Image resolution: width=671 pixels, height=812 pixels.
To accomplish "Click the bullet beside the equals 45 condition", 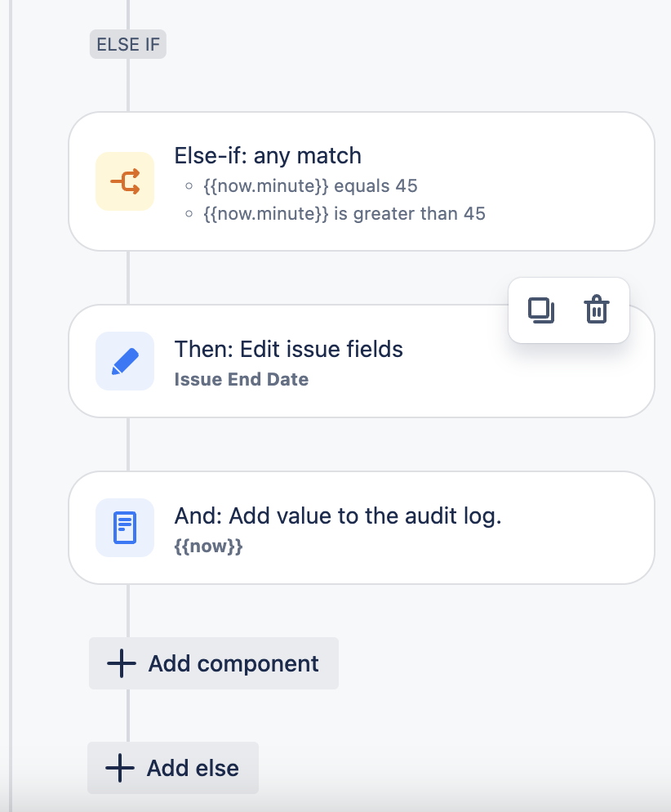I will coord(187,185).
